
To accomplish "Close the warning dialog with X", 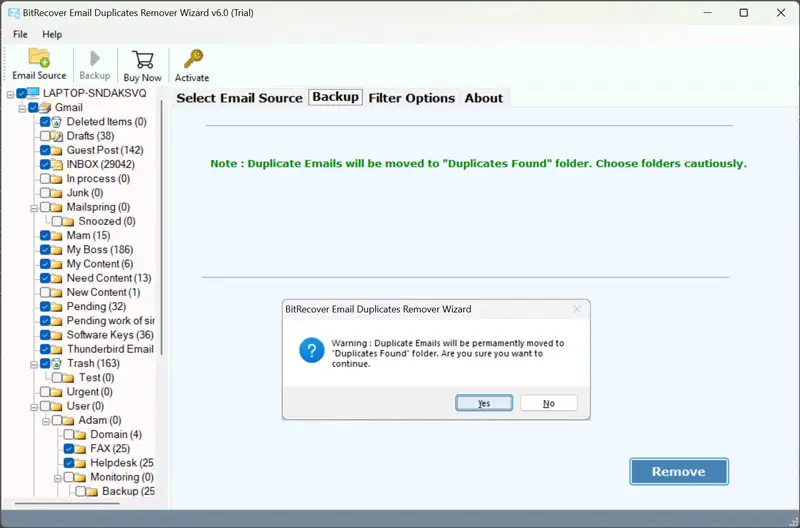I will 576,310.
